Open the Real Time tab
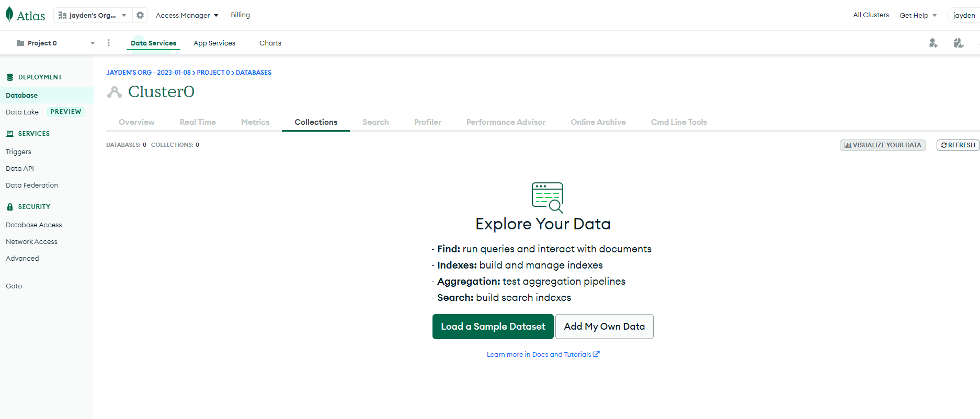The width and height of the screenshot is (980, 419). (x=198, y=122)
